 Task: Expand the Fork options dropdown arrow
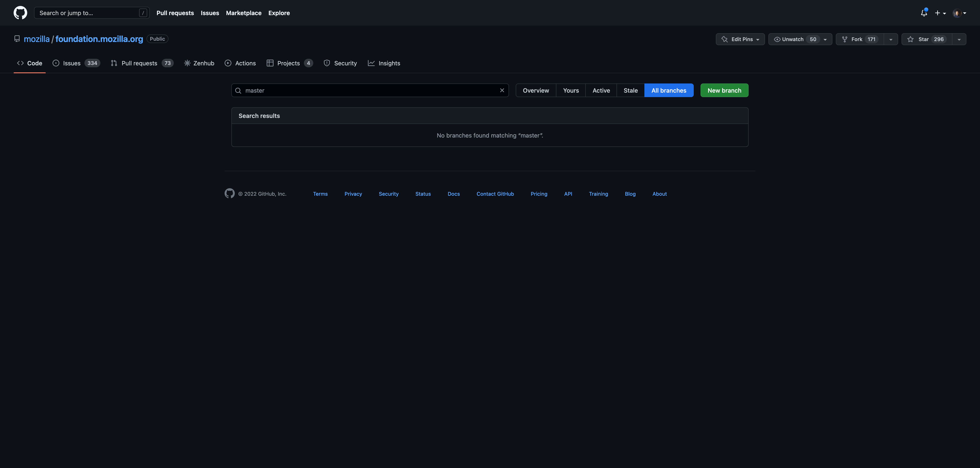(891, 39)
